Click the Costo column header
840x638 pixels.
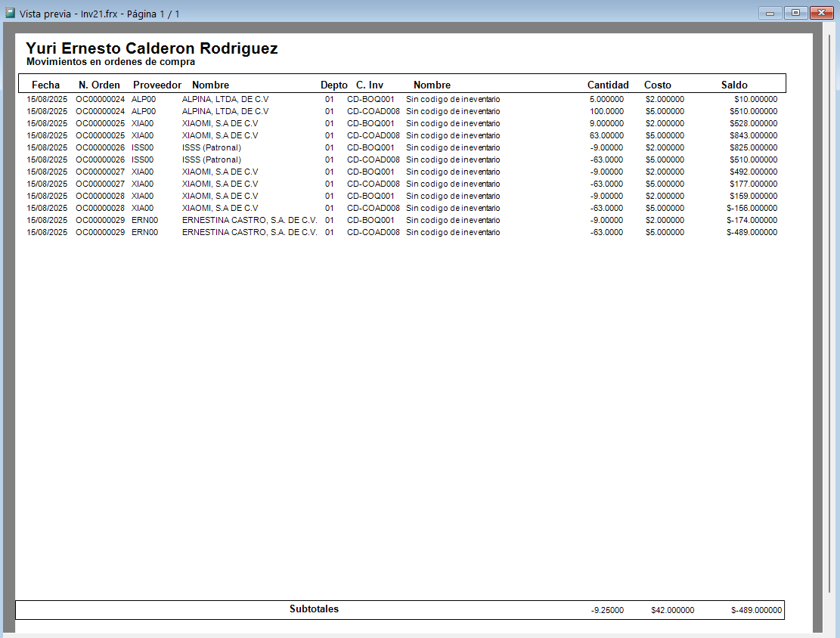pyautogui.click(x=657, y=85)
